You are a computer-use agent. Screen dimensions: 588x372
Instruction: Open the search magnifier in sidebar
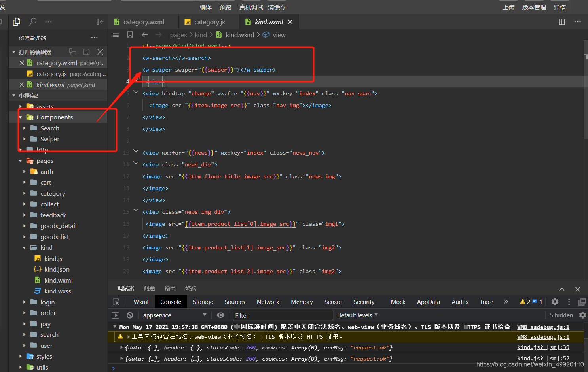tap(33, 22)
